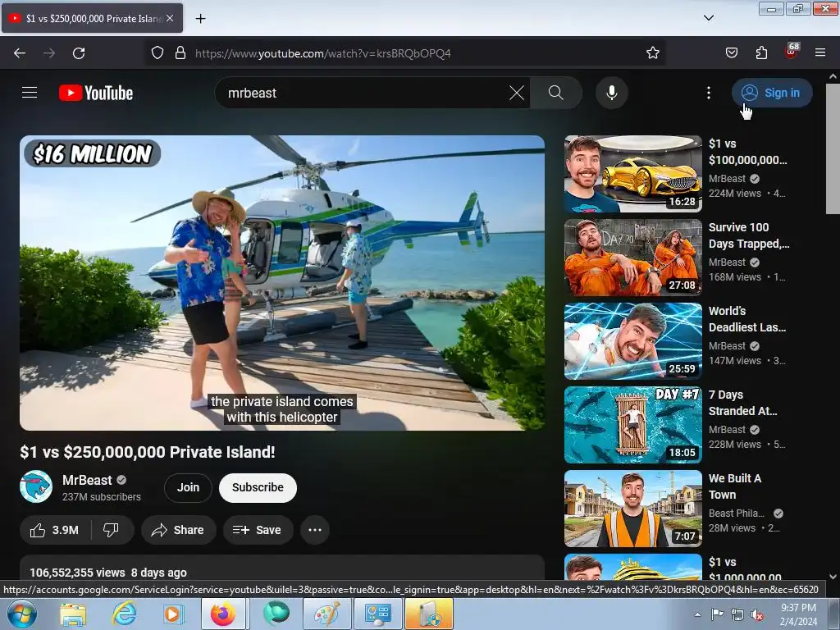Save video to playlist
Viewport: 840px width, 630px height.
[257, 530]
